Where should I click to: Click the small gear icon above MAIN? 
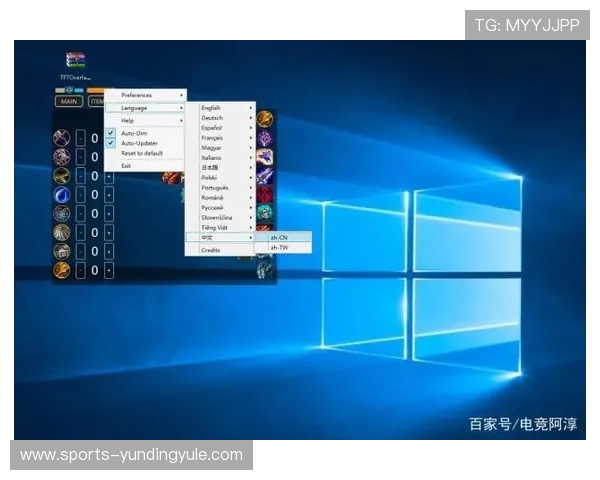coord(69,90)
